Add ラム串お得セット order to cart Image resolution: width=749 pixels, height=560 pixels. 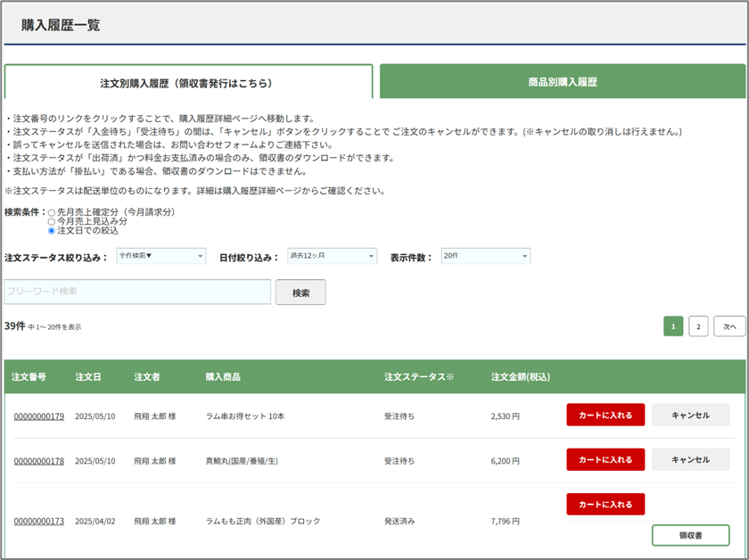605,415
